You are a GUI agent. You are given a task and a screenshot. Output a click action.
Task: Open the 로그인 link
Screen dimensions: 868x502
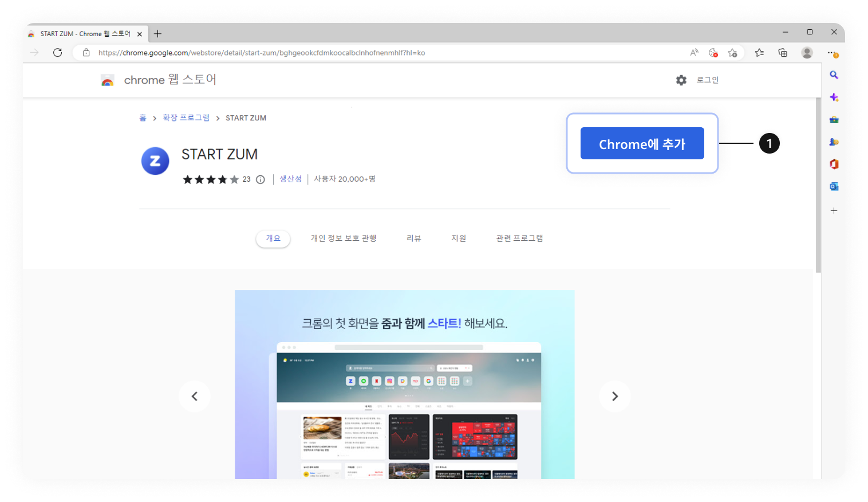coord(707,80)
